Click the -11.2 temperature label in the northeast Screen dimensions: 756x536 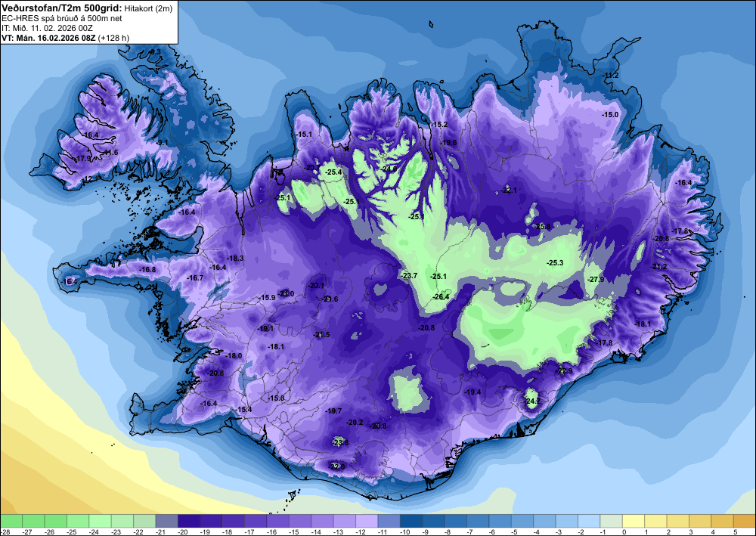(x=610, y=75)
